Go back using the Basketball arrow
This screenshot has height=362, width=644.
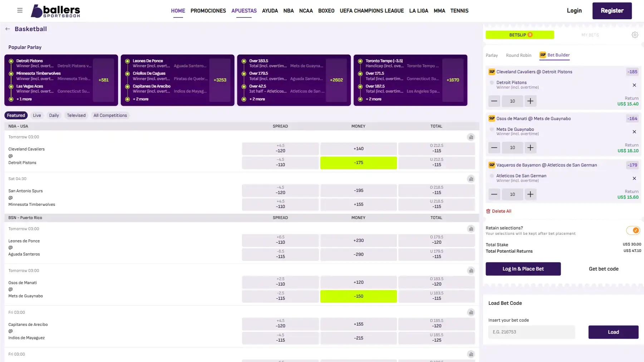pos(8,29)
